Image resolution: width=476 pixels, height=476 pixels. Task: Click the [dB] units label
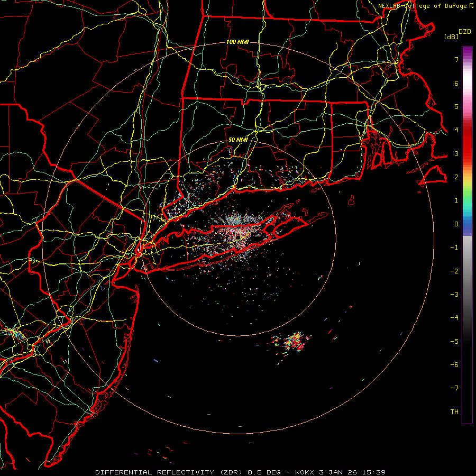coord(452,36)
